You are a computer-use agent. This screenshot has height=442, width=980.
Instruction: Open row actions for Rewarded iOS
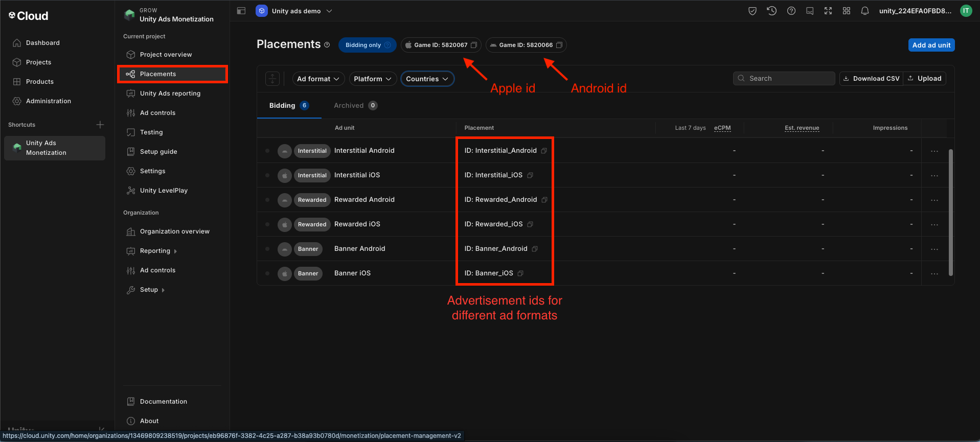tap(935, 224)
